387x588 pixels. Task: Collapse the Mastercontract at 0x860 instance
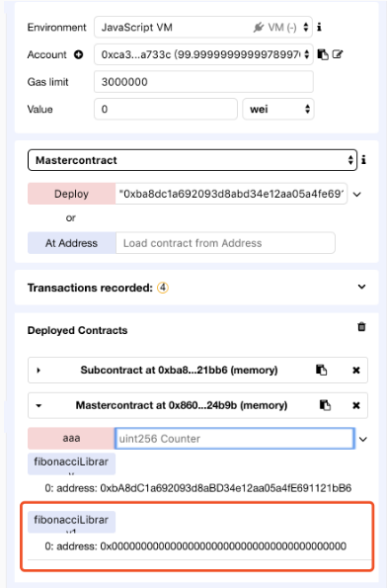39,406
